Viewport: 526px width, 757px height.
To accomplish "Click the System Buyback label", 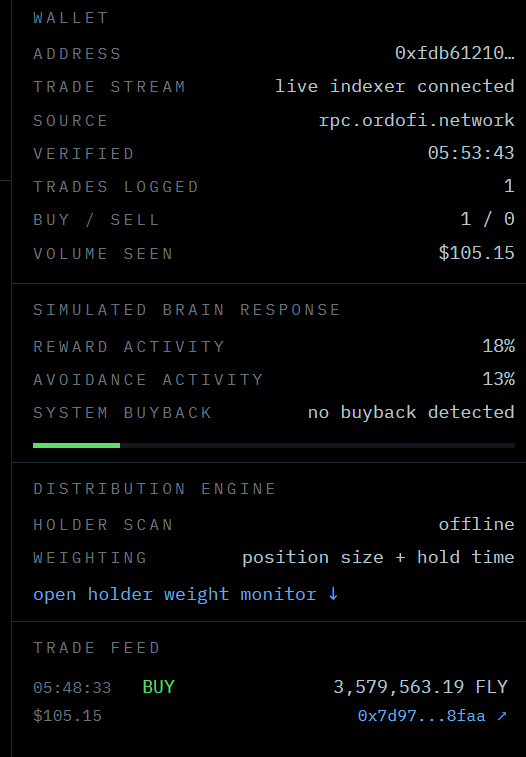I will 122,413.
